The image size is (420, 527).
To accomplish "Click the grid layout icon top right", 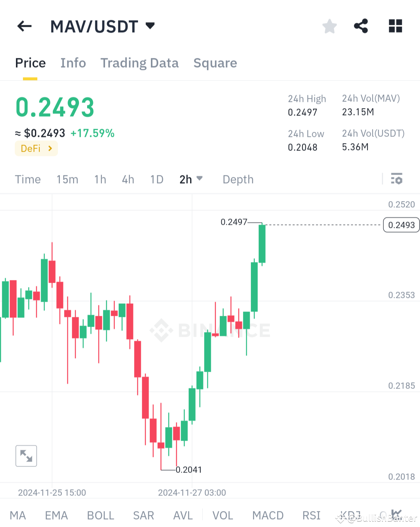I will pyautogui.click(x=395, y=26).
